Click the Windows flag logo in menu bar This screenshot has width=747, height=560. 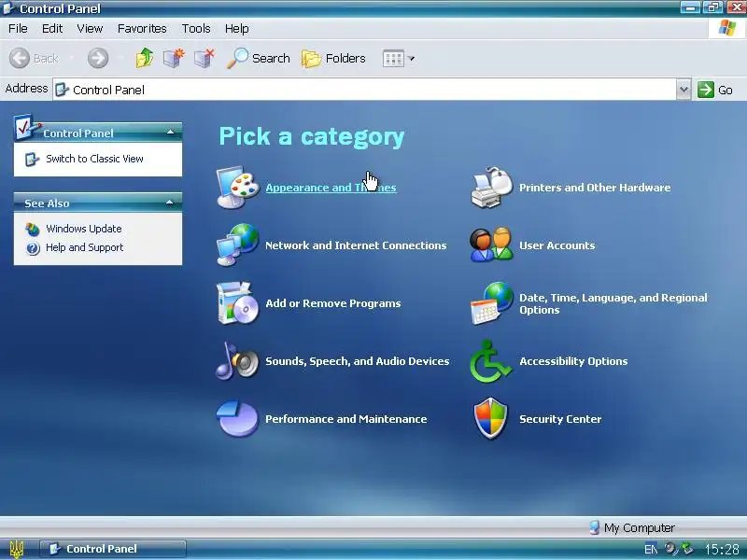coord(726,28)
